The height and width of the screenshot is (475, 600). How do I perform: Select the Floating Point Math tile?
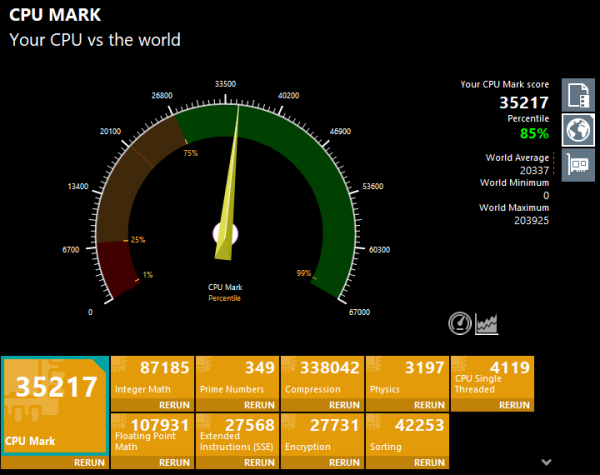pyautogui.click(x=152, y=433)
